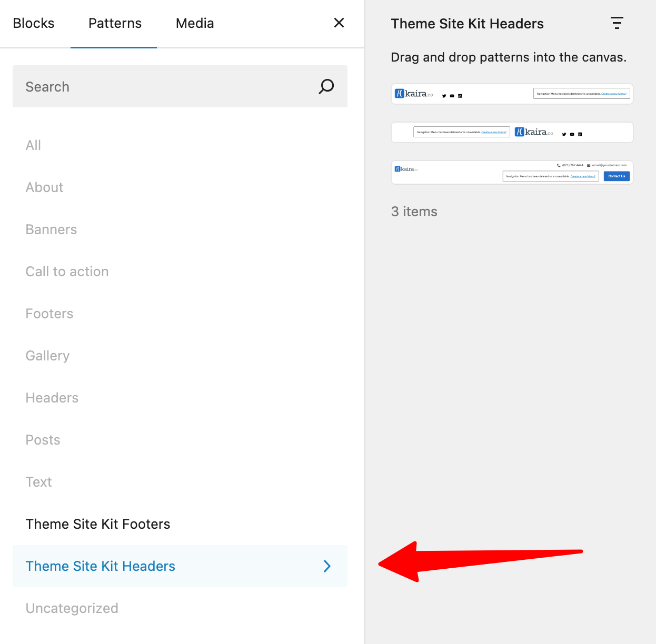Insert the first header pattern with left logo

[512, 94]
